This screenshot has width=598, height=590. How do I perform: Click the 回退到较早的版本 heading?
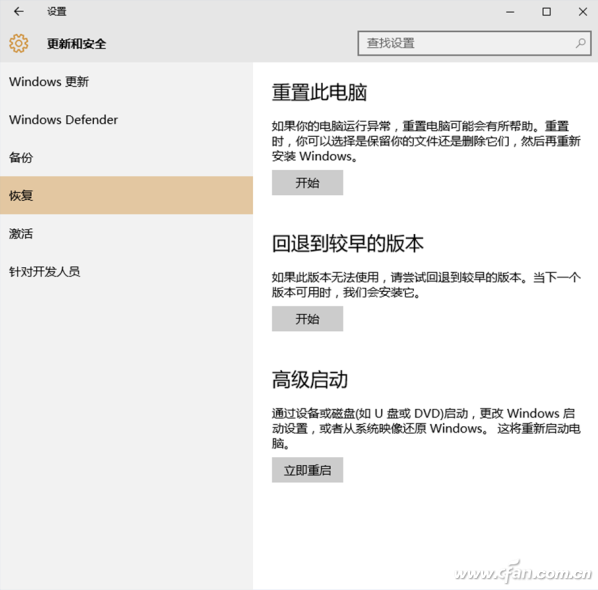(x=347, y=243)
